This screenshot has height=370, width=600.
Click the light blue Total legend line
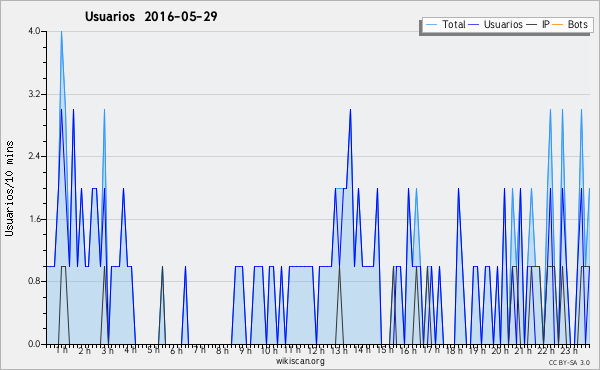click(431, 25)
